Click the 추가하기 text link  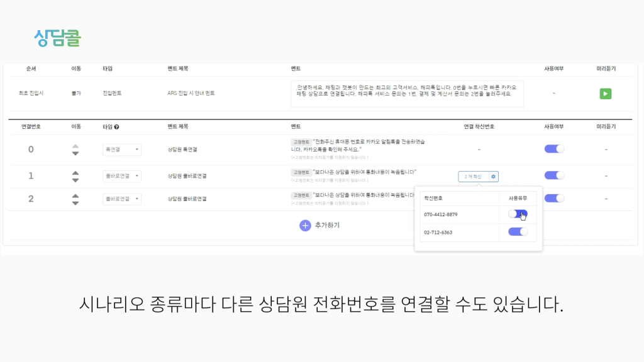pos(327,226)
